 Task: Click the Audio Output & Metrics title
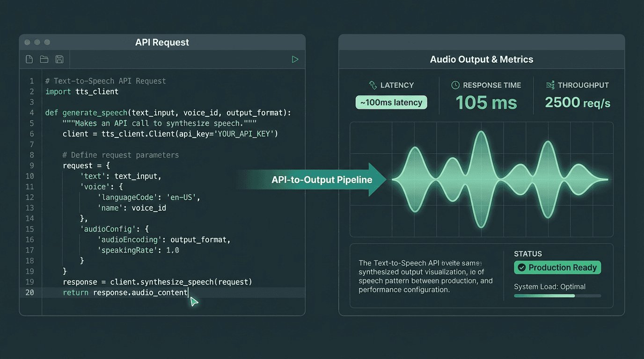(x=482, y=59)
